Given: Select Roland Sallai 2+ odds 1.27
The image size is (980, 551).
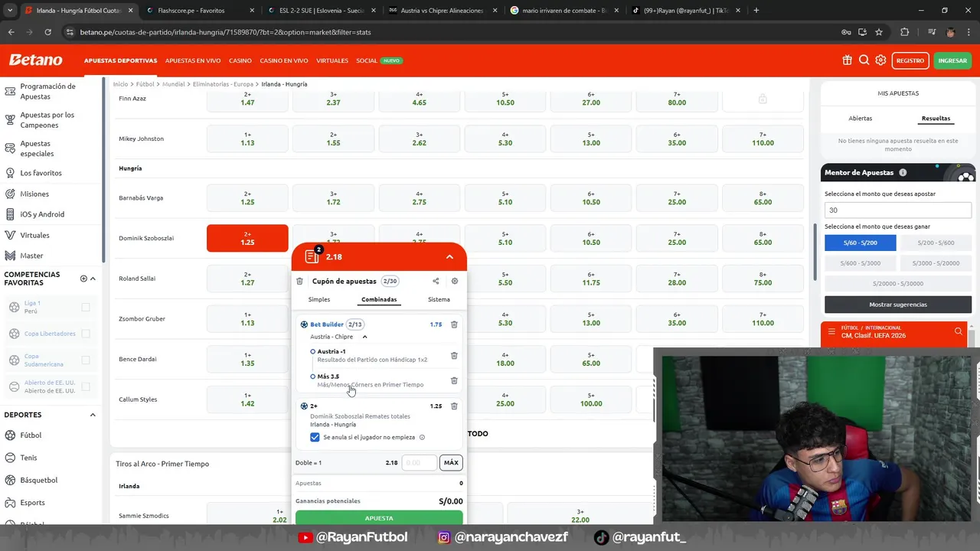Looking at the screenshot, I should click(x=247, y=279).
